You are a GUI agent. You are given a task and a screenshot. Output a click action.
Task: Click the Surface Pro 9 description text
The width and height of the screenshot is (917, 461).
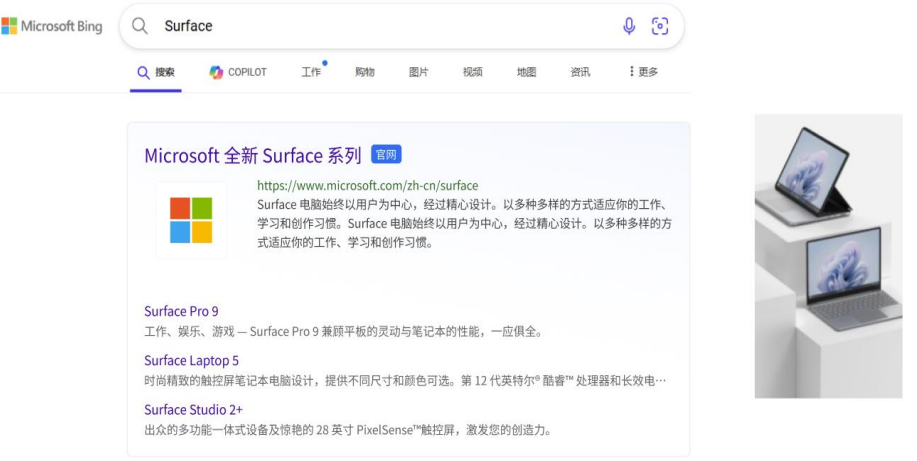(x=344, y=332)
